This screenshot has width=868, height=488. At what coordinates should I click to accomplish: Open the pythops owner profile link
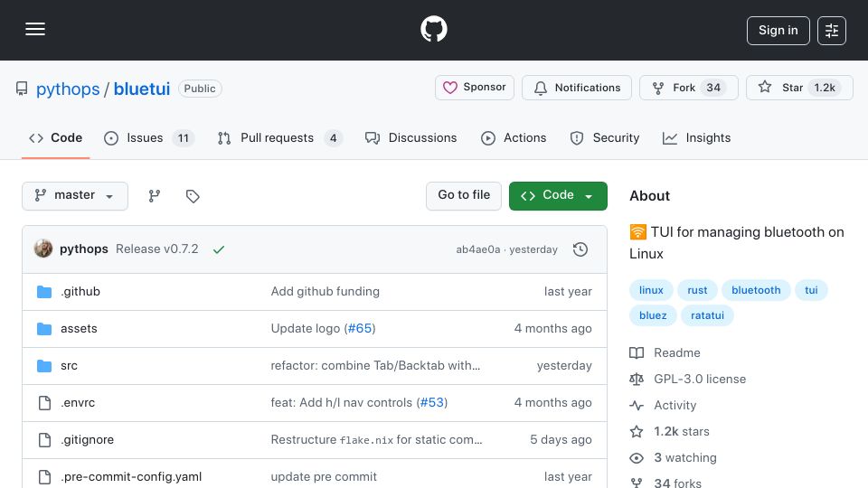click(x=68, y=89)
